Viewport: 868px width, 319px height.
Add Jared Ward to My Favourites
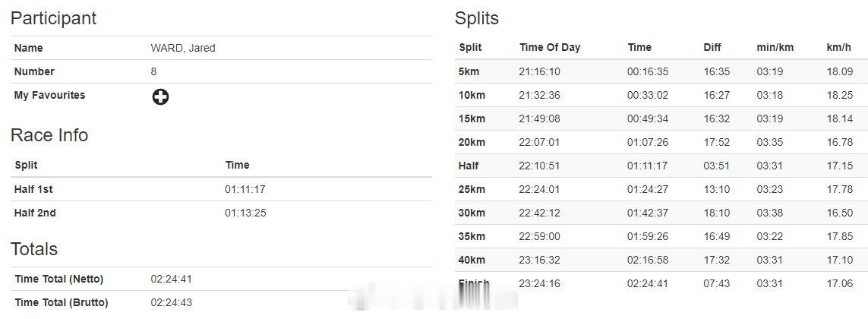coord(160,97)
